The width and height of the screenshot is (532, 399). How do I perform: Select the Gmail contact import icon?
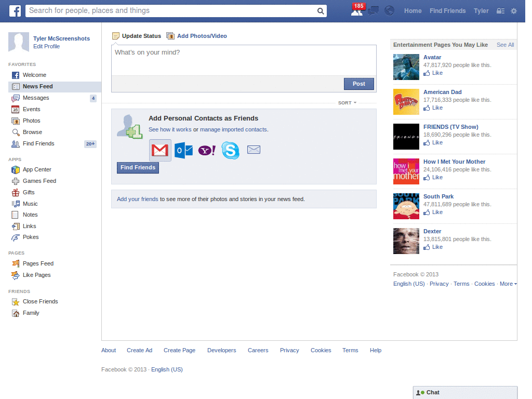coord(160,150)
